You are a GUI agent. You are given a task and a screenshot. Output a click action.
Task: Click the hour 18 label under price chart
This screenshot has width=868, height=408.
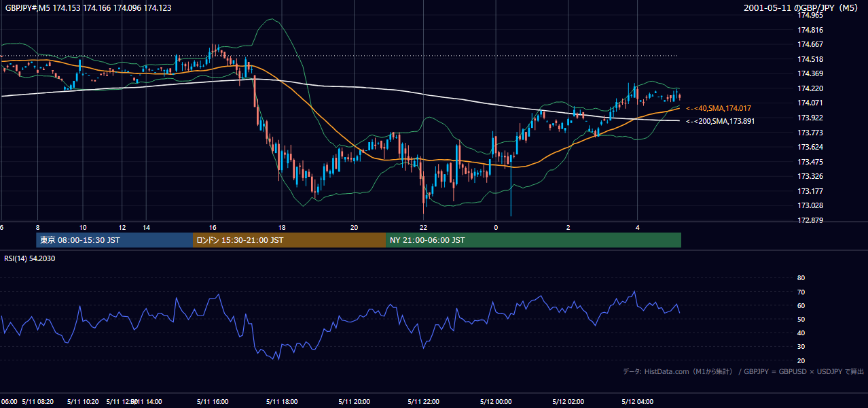point(281,227)
